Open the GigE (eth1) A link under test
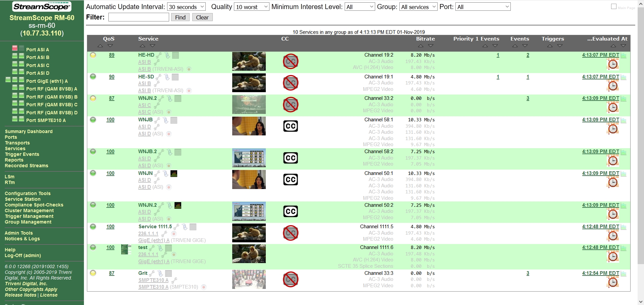 (154, 261)
